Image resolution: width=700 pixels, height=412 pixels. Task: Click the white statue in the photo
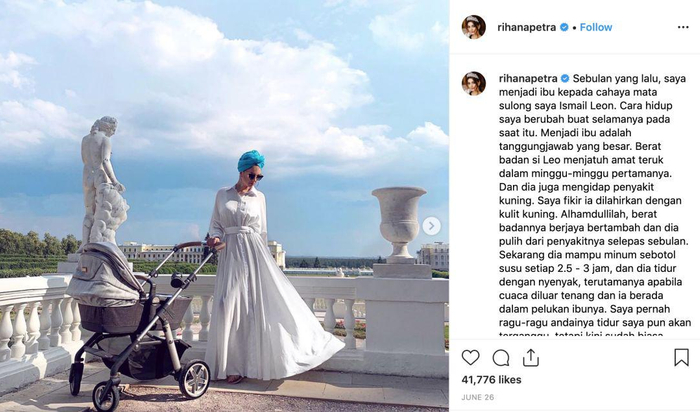104,181
